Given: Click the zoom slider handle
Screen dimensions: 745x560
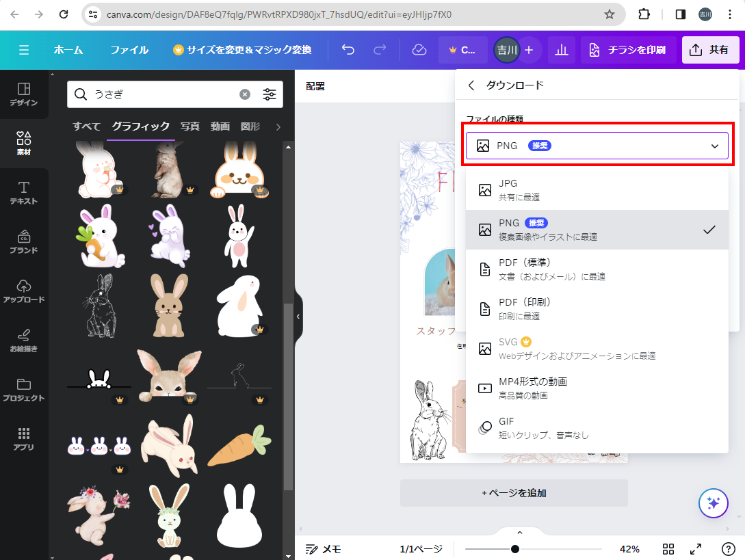Looking at the screenshot, I should click(x=515, y=549).
